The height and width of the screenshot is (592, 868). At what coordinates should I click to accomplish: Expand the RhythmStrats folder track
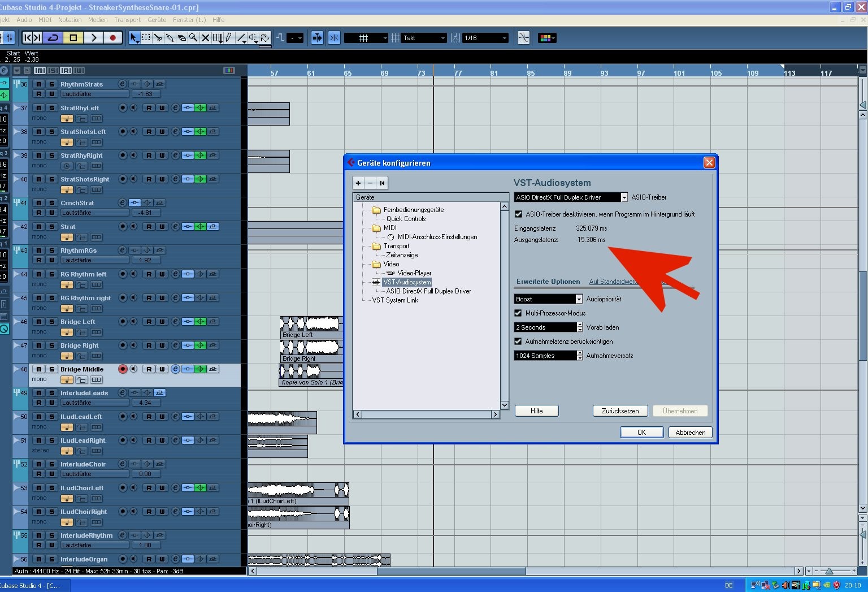point(17,84)
